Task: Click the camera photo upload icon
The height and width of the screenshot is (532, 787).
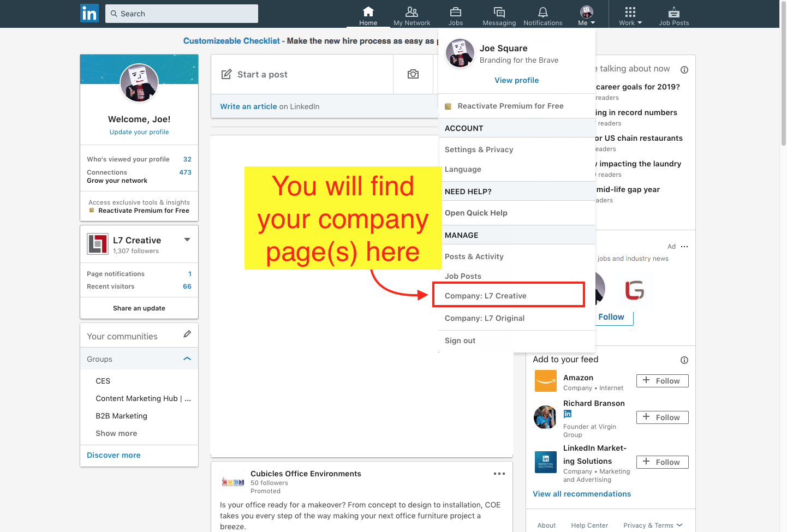Action: click(x=413, y=74)
